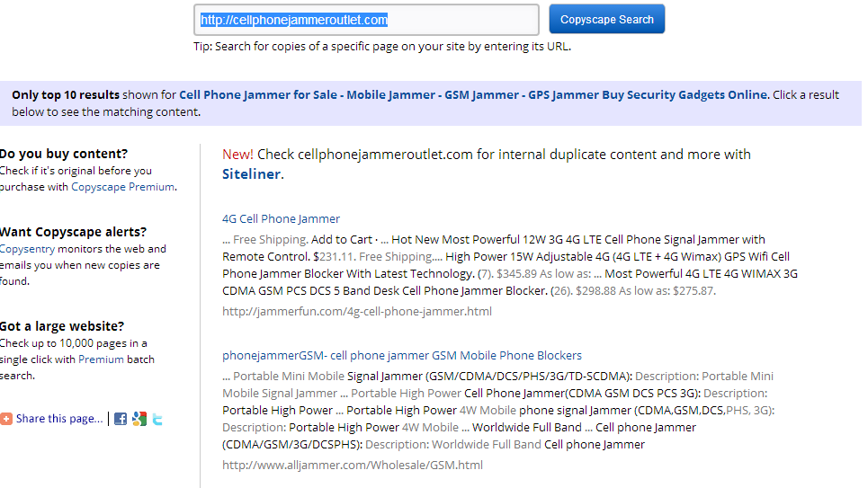Open the Siteliner link
Viewport: 868px width, 488px height.
pyautogui.click(x=251, y=173)
